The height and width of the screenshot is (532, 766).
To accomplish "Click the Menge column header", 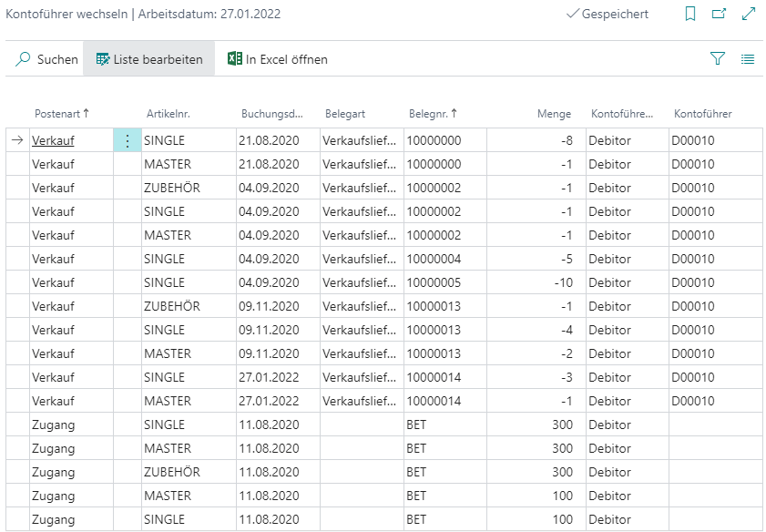I will [x=554, y=114].
